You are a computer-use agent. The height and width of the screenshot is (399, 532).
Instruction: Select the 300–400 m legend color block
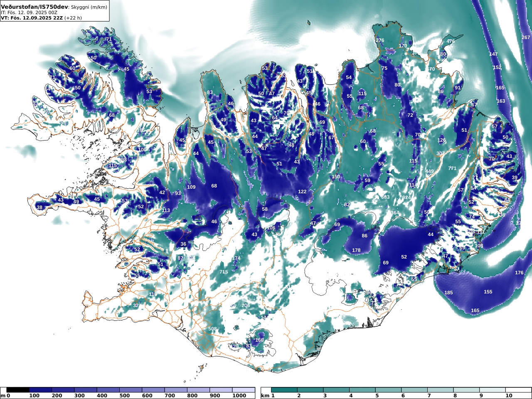pos(86,390)
